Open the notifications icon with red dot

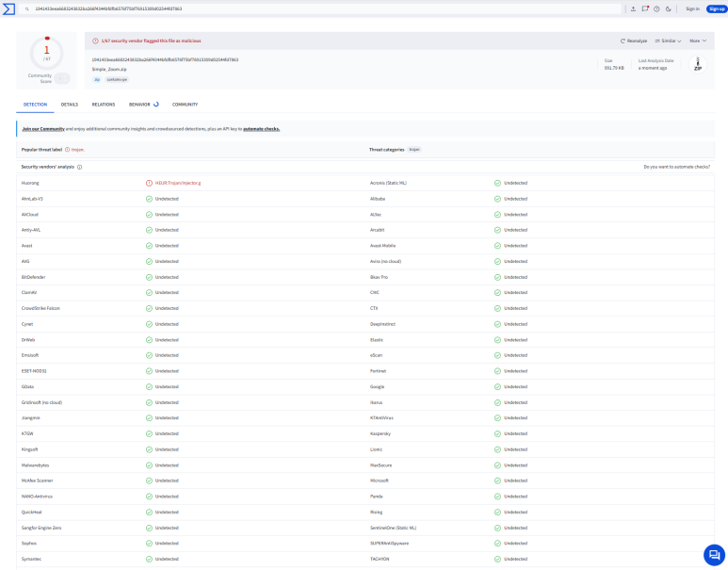point(645,8)
